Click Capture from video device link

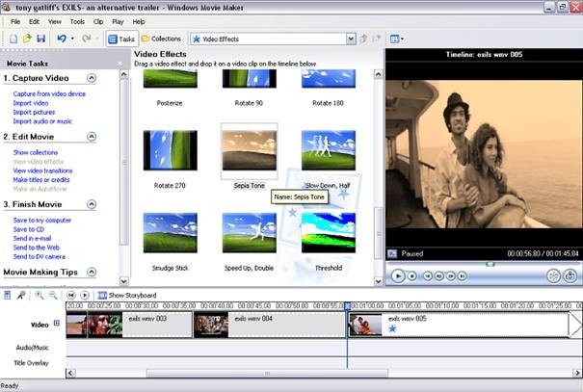tap(49, 94)
